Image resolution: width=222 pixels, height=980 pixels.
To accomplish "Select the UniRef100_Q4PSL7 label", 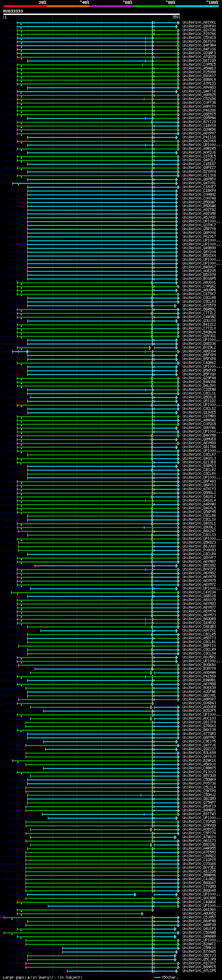I will pyautogui.click(x=199, y=160).
